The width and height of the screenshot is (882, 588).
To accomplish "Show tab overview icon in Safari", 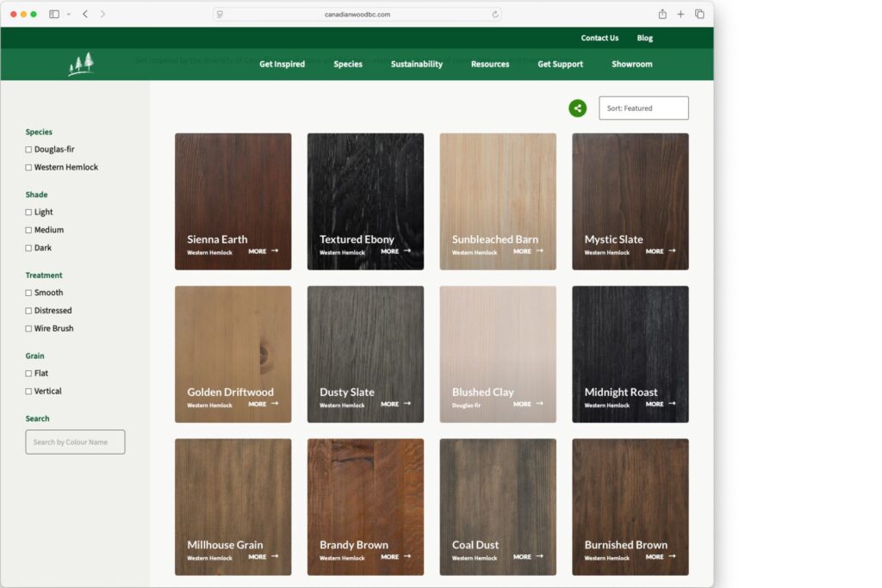I will point(699,14).
